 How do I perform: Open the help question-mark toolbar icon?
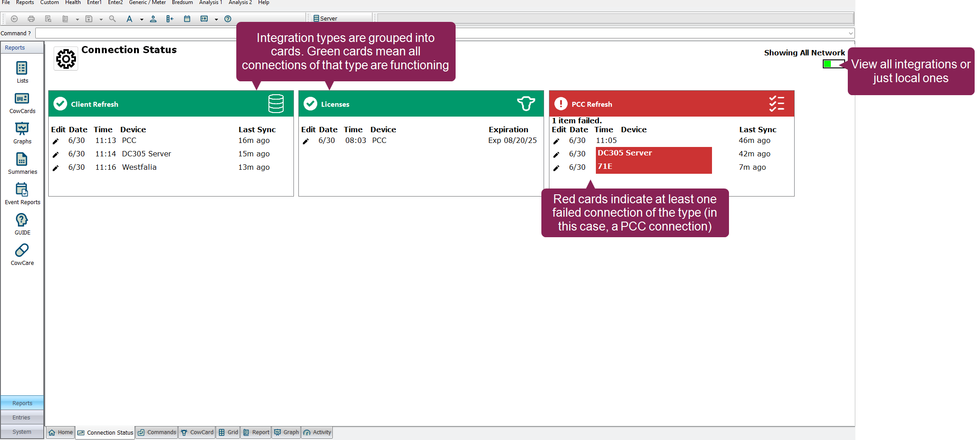click(x=228, y=19)
